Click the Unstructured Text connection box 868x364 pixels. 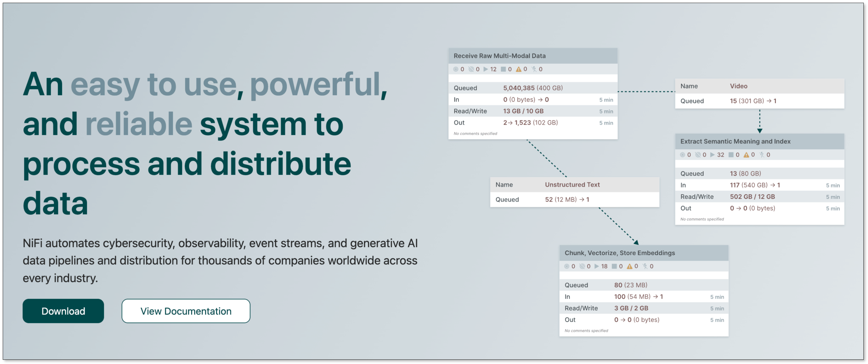[575, 192]
